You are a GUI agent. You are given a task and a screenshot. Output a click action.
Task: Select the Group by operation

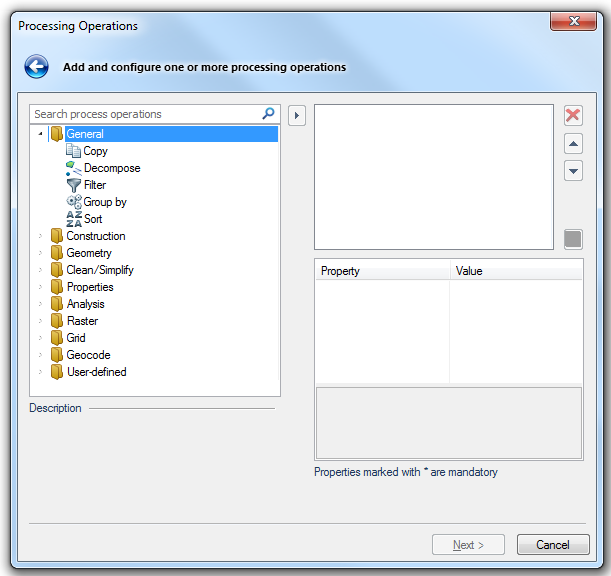[105, 202]
